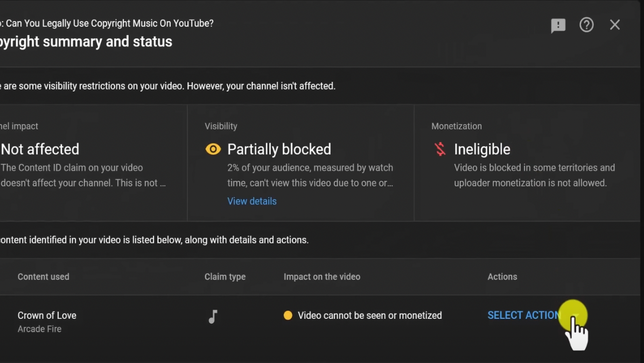The height and width of the screenshot is (363, 644).
Task: Click the Monetization label
Action: tap(456, 126)
